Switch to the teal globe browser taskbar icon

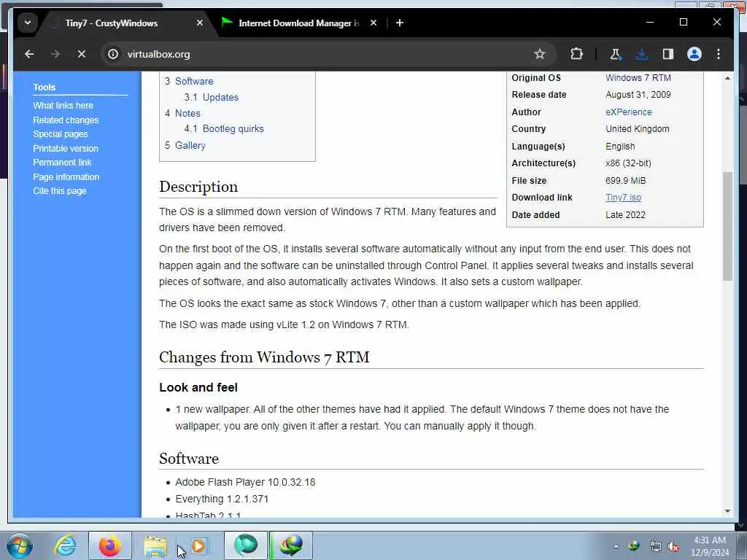(246, 545)
